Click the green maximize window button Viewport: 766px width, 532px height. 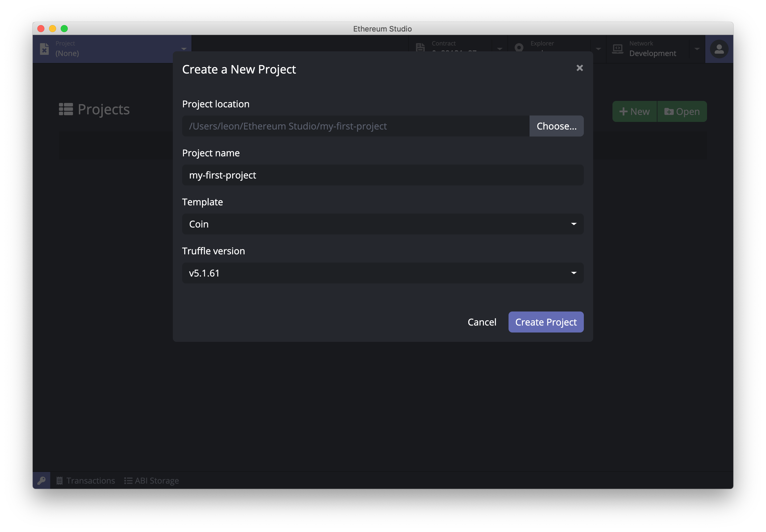[65, 29]
